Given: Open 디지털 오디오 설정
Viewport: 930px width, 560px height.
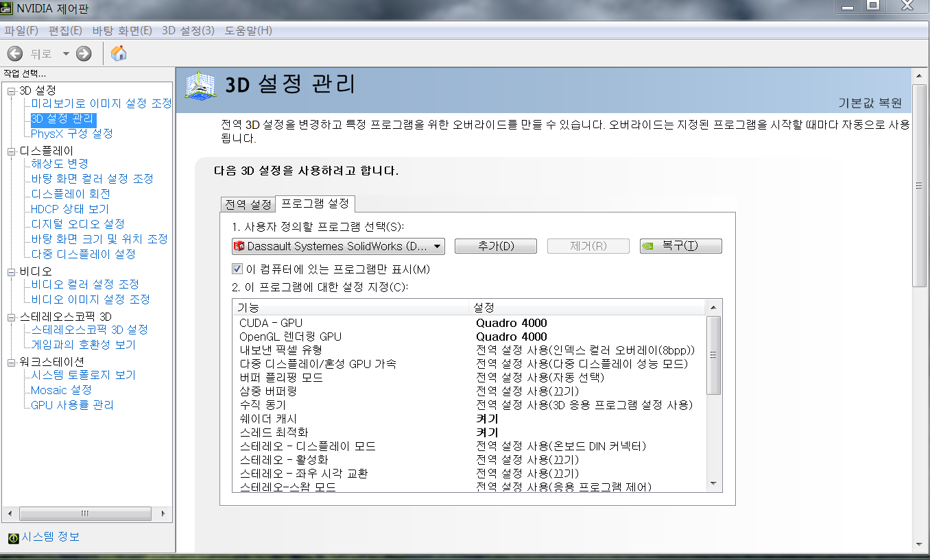Looking at the screenshot, I should (x=77, y=224).
